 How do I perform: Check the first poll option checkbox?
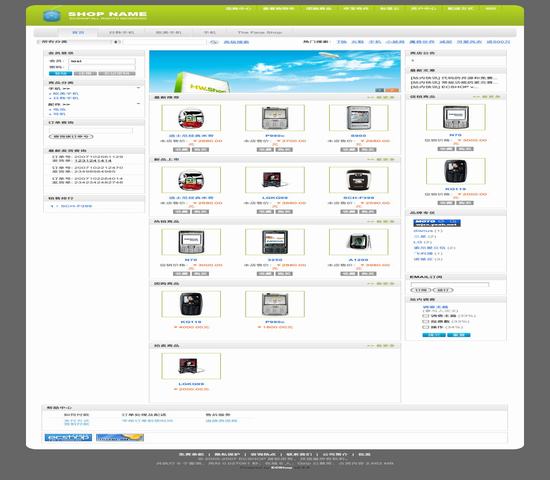pyautogui.click(x=425, y=316)
